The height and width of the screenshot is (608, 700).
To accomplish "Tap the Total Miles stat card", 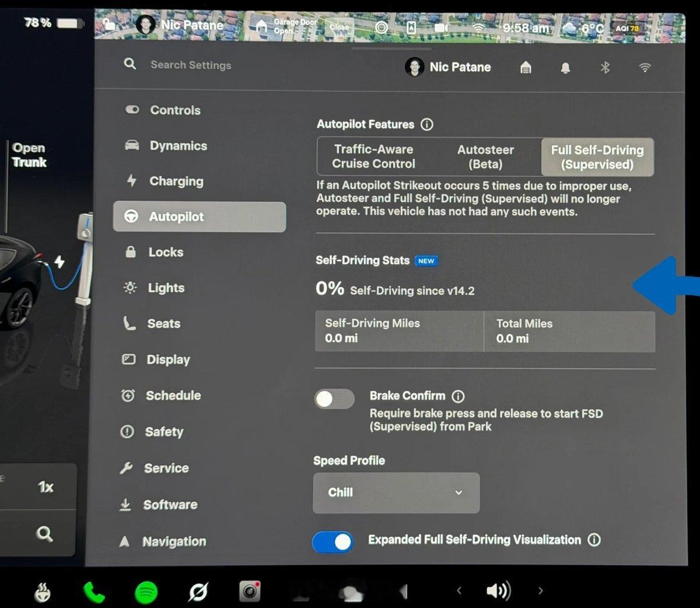I will (570, 331).
